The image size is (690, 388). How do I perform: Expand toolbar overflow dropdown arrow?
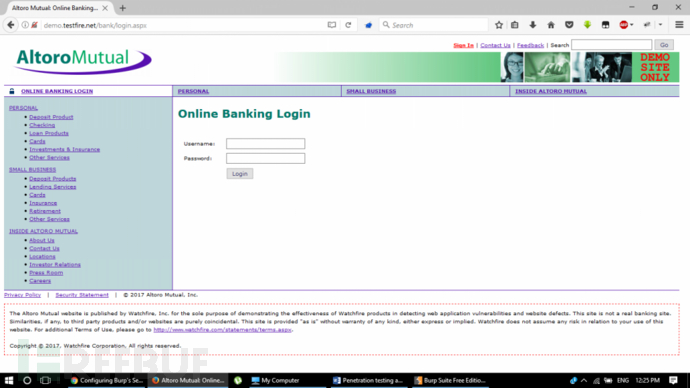(x=661, y=25)
